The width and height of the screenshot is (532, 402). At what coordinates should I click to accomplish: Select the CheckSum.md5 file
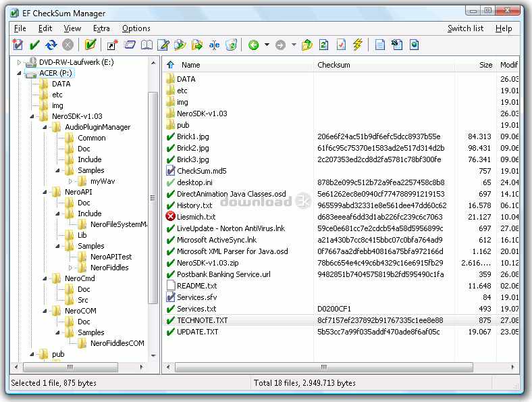point(202,171)
